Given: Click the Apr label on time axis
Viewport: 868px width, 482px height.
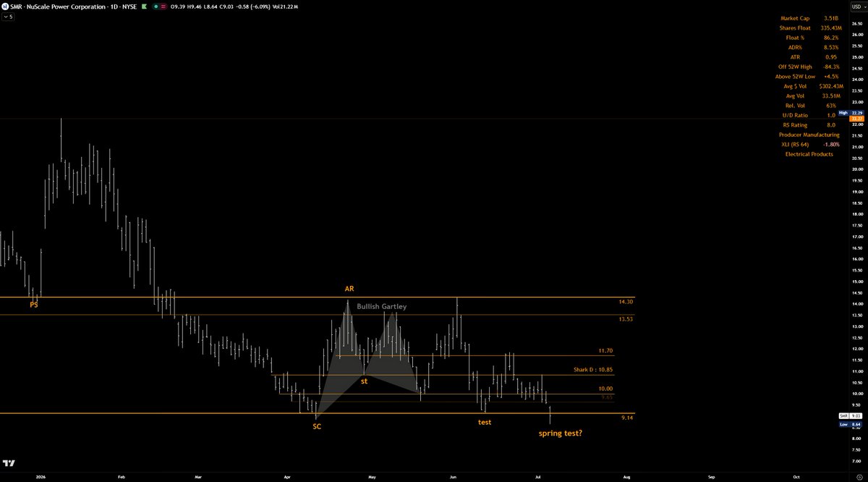Looking at the screenshot, I should (x=289, y=478).
